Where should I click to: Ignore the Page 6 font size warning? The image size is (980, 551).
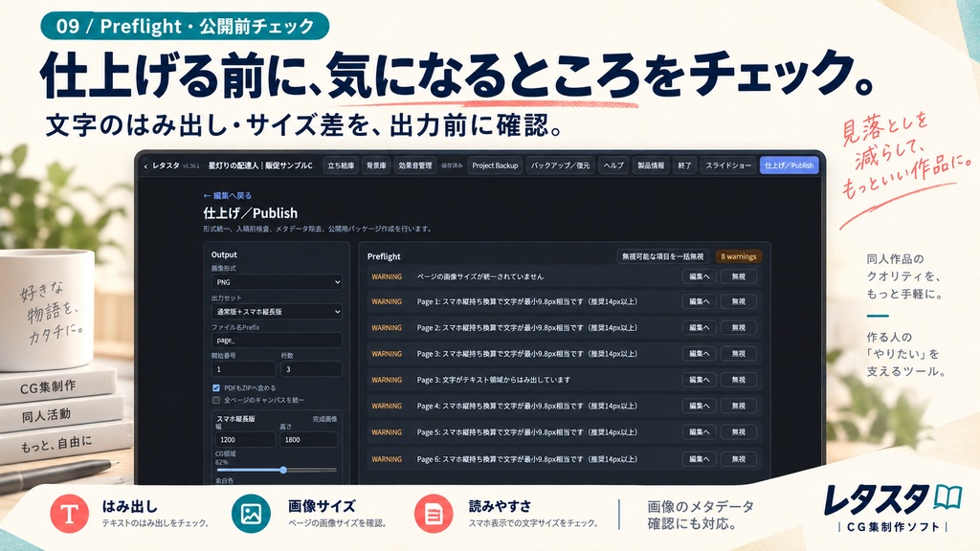pos(739,459)
